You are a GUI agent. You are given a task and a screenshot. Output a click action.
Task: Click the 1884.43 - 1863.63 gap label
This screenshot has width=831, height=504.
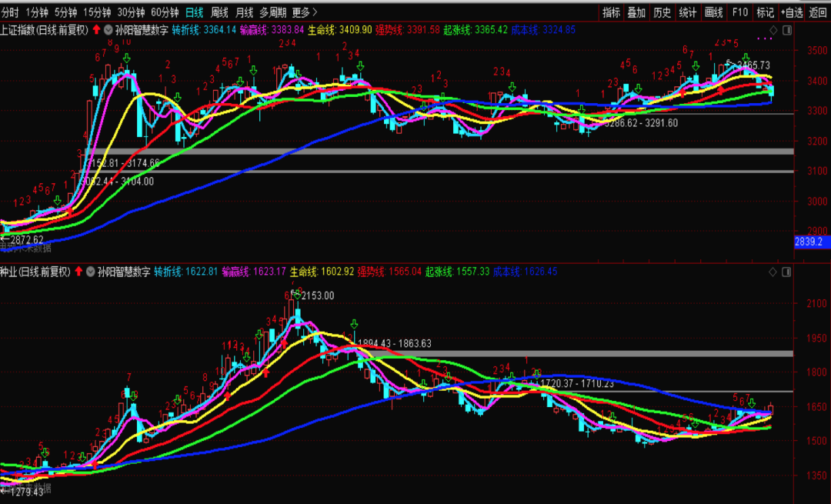pyautogui.click(x=395, y=344)
